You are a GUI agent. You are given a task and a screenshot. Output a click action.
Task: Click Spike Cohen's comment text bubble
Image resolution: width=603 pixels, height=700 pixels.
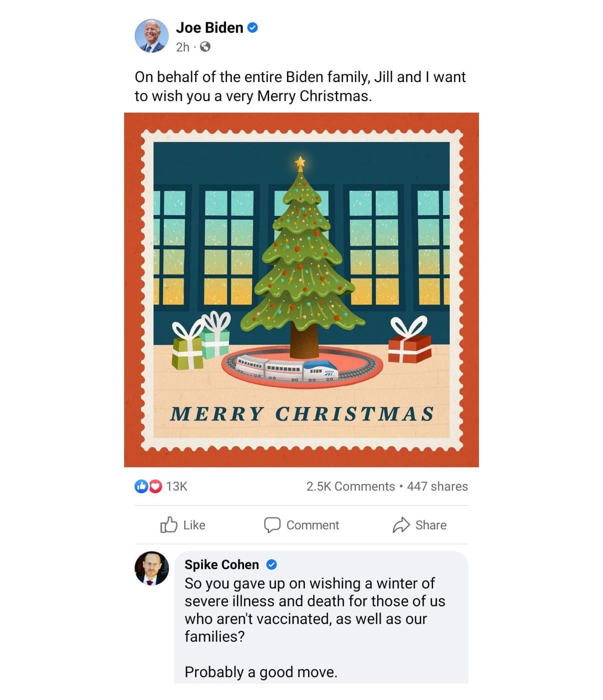[321, 618]
